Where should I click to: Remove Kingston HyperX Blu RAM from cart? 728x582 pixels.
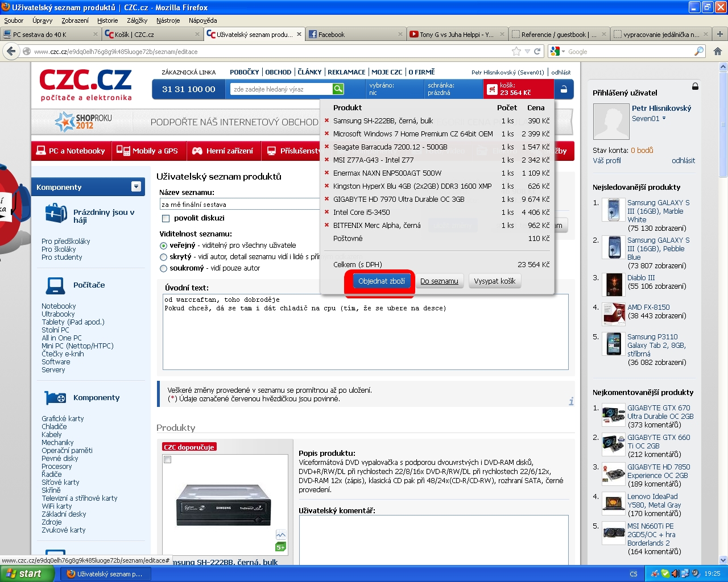tap(327, 186)
